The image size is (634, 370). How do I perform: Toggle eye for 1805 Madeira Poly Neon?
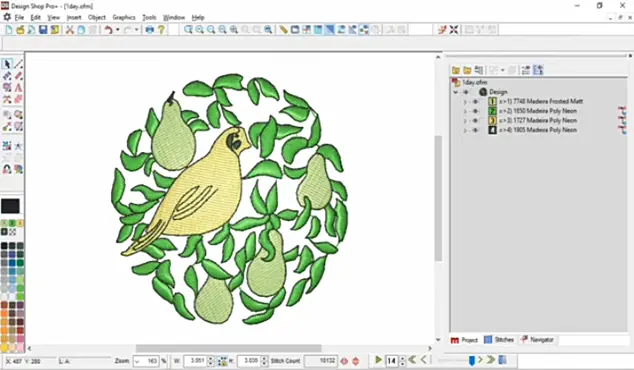coord(475,130)
